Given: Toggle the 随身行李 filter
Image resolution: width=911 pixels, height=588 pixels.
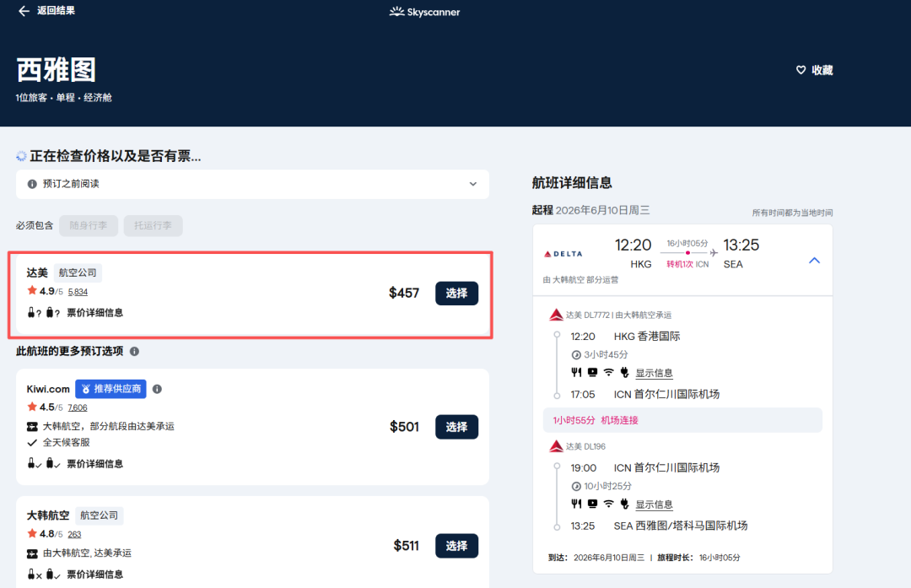Looking at the screenshot, I should 89,225.
